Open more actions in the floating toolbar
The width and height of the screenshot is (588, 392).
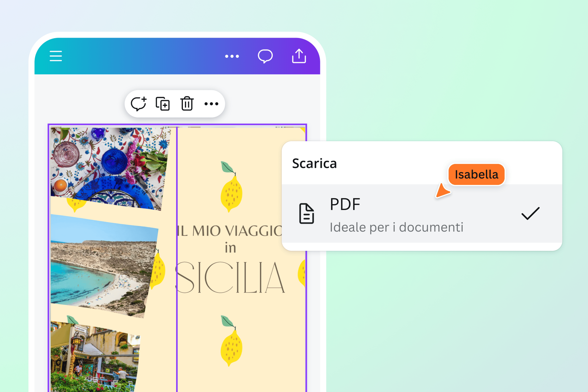[211, 104]
